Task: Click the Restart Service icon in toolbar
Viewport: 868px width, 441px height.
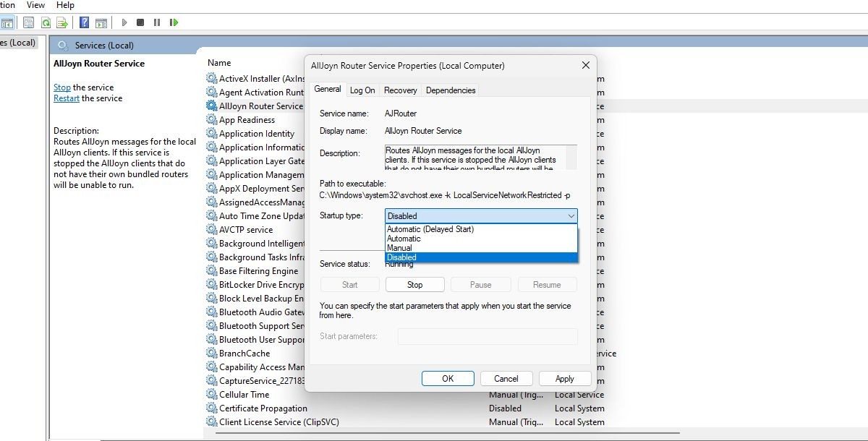Action: point(174,23)
